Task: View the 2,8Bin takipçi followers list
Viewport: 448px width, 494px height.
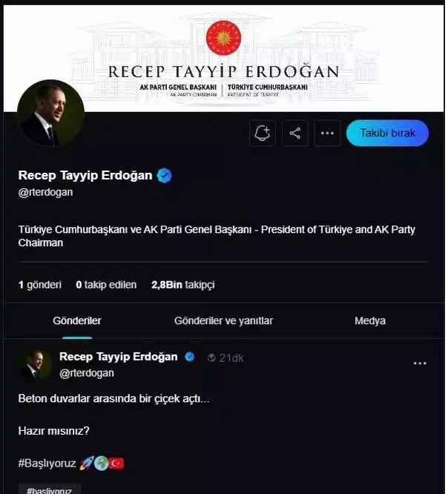Action: click(x=182, y=284)
